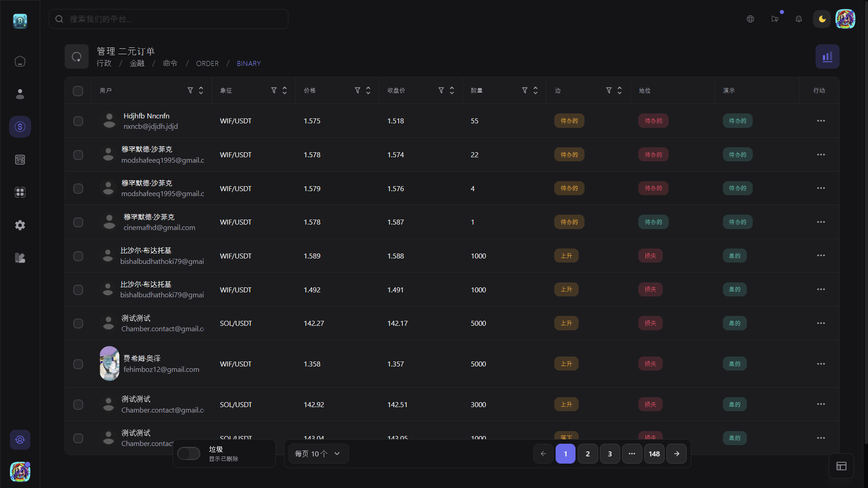This screenshot has width=868, height=488.
Task: Jump to page 148
Action: 654,454
